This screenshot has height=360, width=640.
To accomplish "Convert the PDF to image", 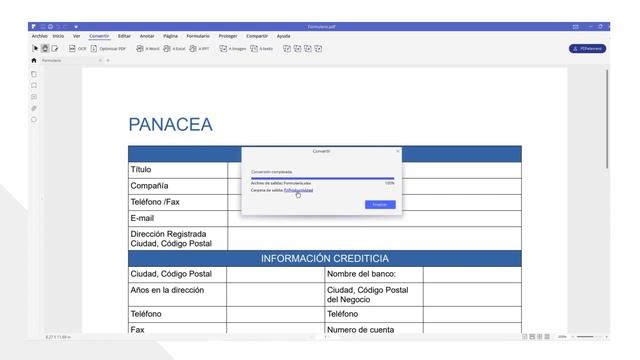I will click(233, 49).
